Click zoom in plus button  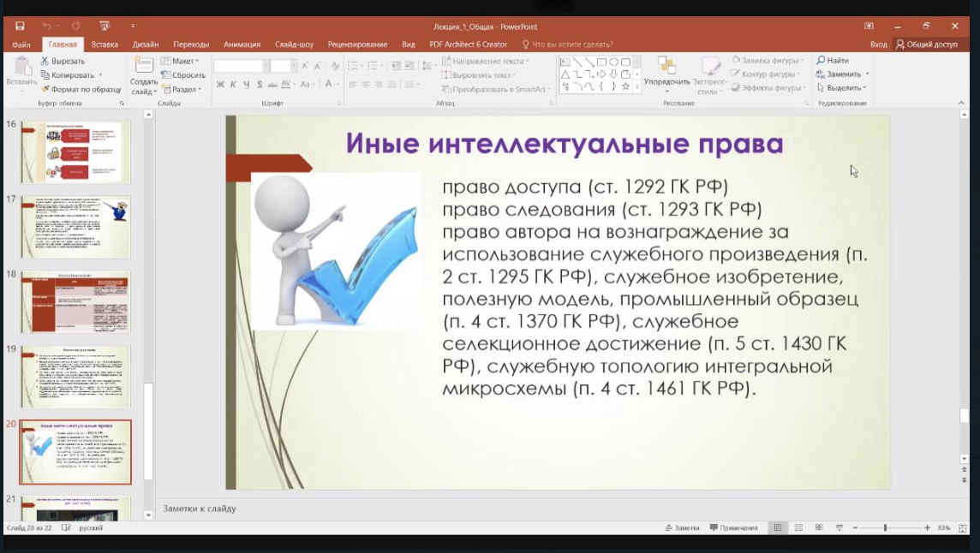[x=928, y=528]
